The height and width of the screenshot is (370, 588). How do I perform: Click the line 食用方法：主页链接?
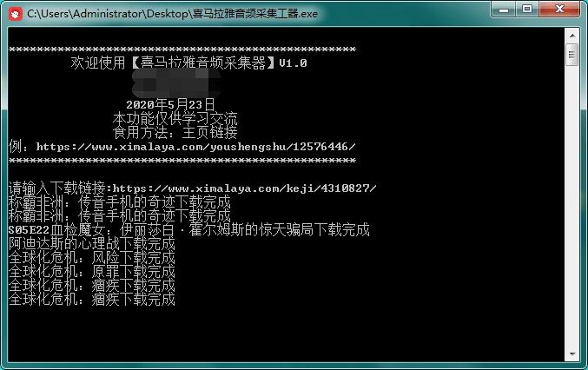175,132
